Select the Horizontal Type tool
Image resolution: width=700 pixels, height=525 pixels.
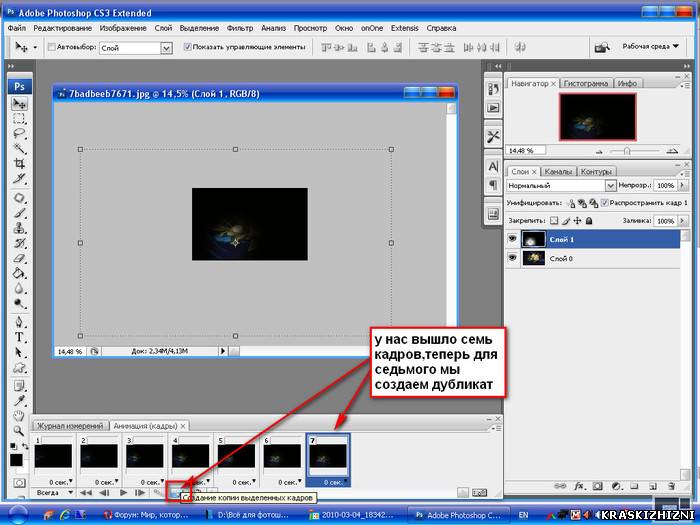tap(19, 337)
